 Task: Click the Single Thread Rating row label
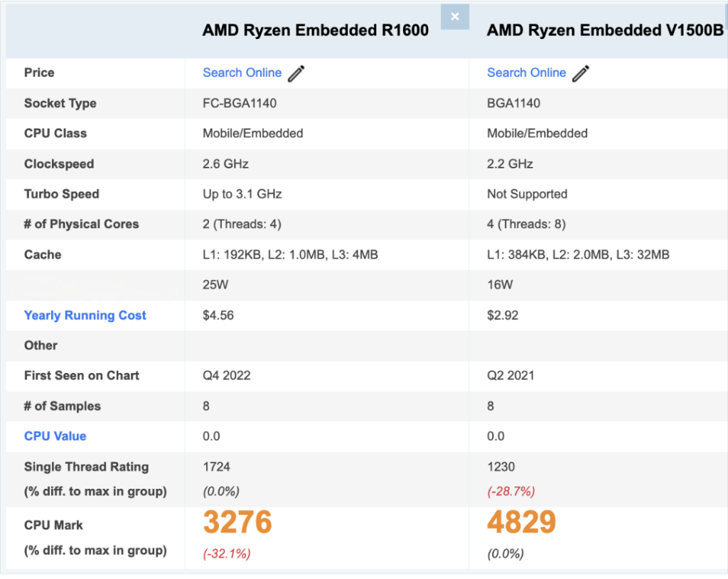(x=86, y=467)
